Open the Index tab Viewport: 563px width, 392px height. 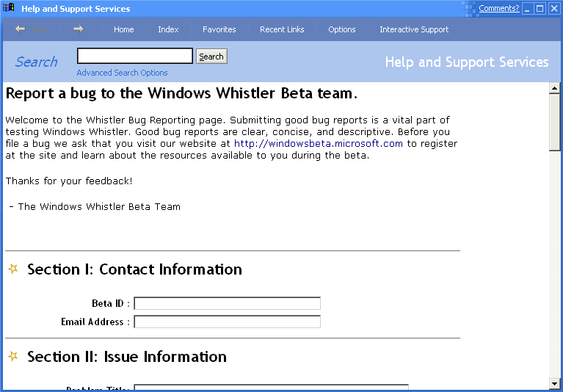[168, 29]
